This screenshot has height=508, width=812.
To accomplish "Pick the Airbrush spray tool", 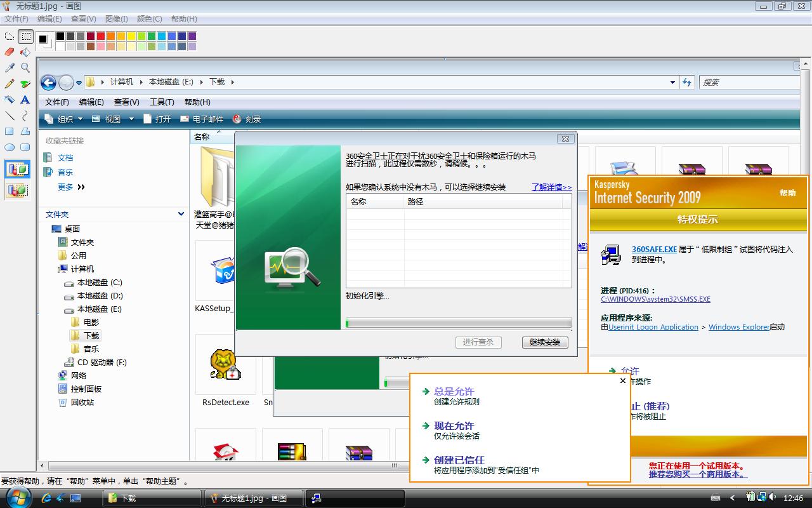I will pyautogui.click(x=10, y=100).
